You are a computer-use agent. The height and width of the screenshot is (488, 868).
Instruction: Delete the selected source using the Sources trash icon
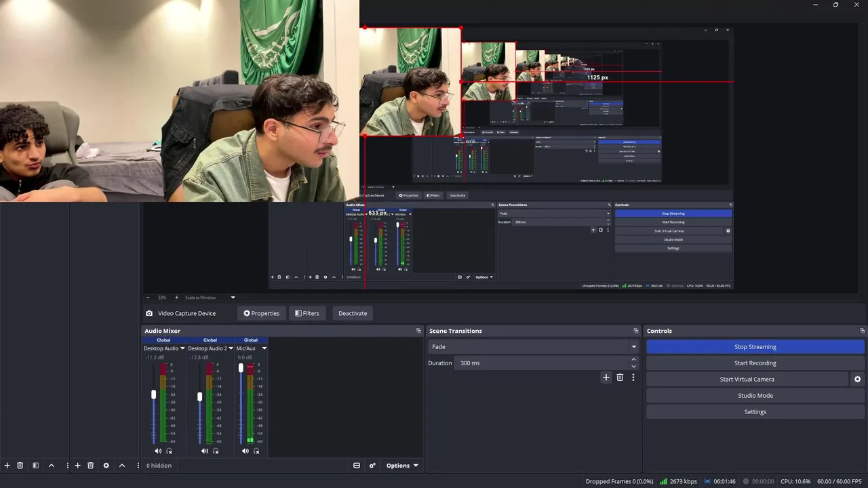(90, 466)
